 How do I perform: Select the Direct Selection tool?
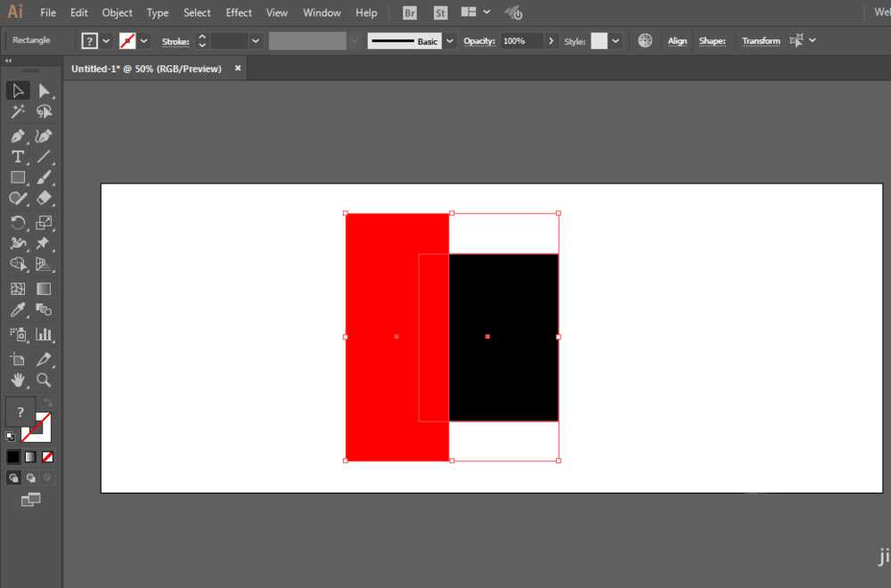click(x=44, y=90)
